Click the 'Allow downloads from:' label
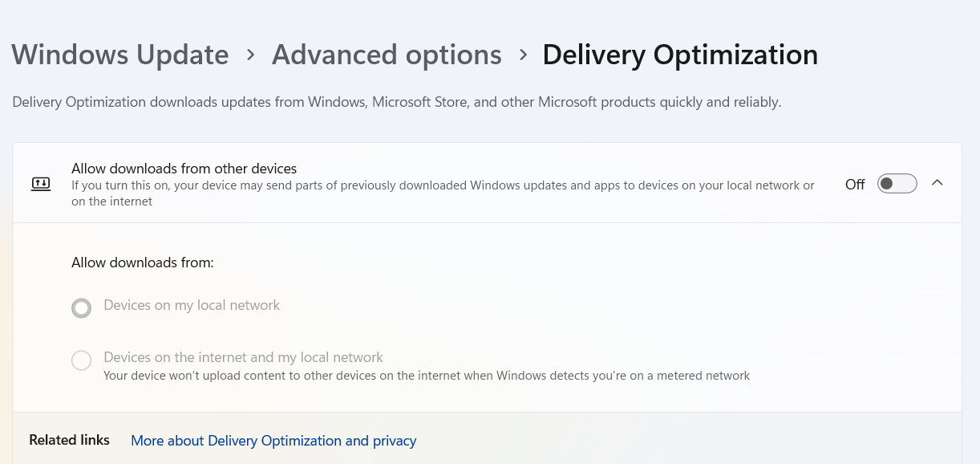980x464 pixels. [x=143, y=263]
